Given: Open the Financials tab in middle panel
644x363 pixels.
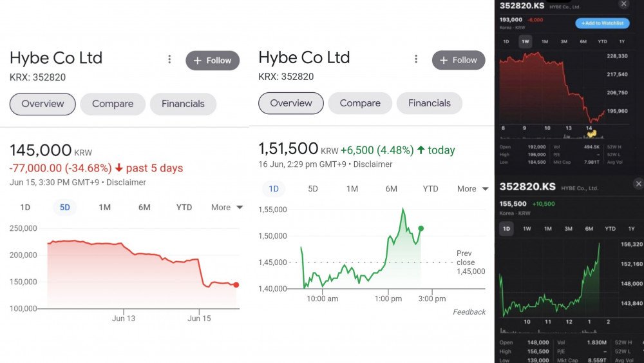Looking at the screenshot, I should 429,103.
